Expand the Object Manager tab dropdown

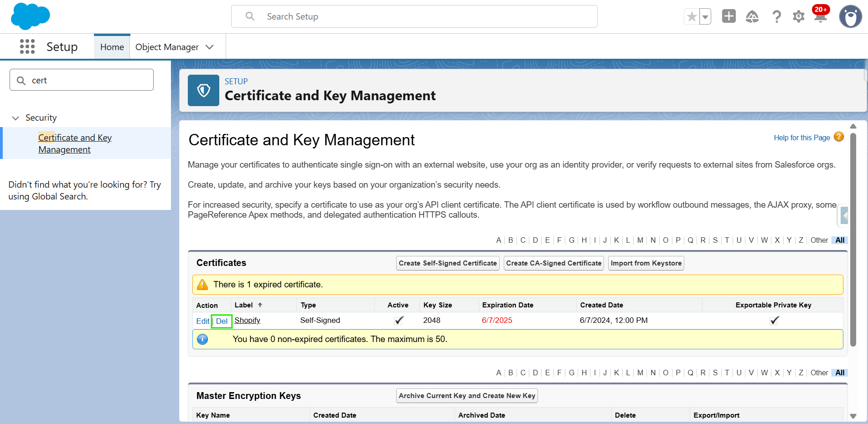click(x=210, y=47)
